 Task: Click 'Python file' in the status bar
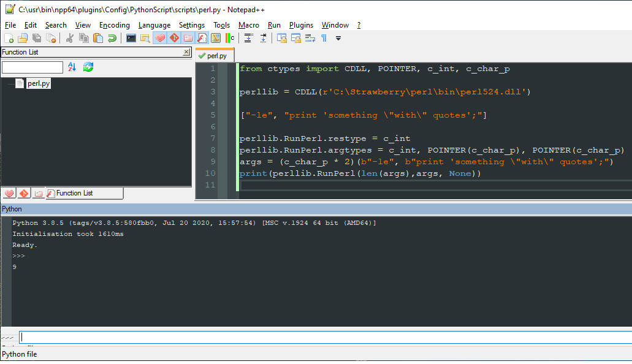coord(20,354)
